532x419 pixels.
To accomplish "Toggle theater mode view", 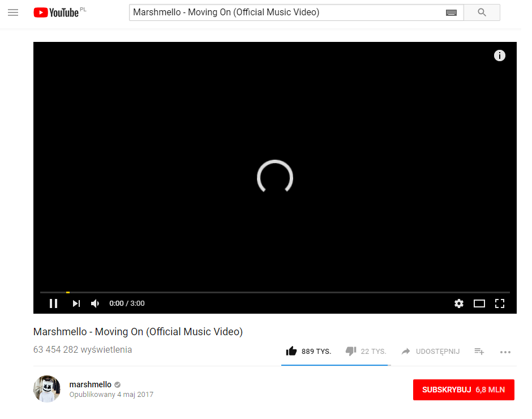I will click(479, 303).
